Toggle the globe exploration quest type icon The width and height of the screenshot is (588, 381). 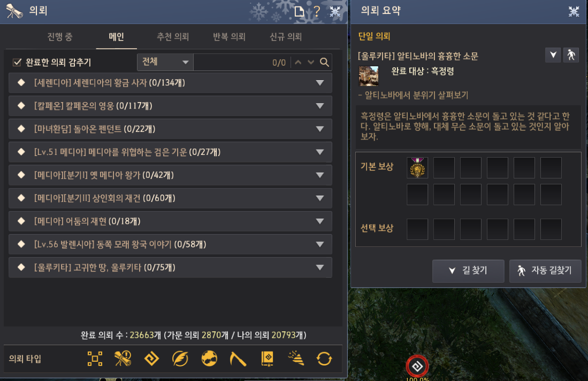(x=209, y=359)
